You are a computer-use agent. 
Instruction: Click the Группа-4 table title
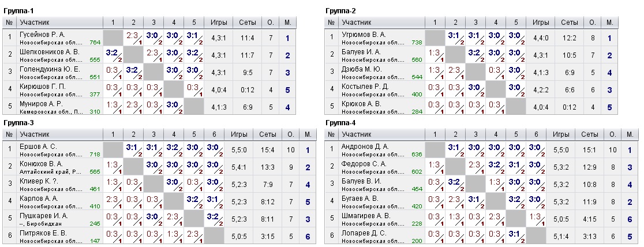point(340,123)
